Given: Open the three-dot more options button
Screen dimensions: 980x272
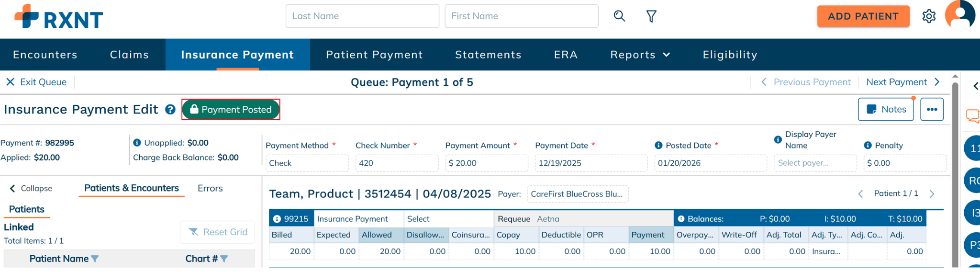Looking at the screenshot, I should coord(932,109).
